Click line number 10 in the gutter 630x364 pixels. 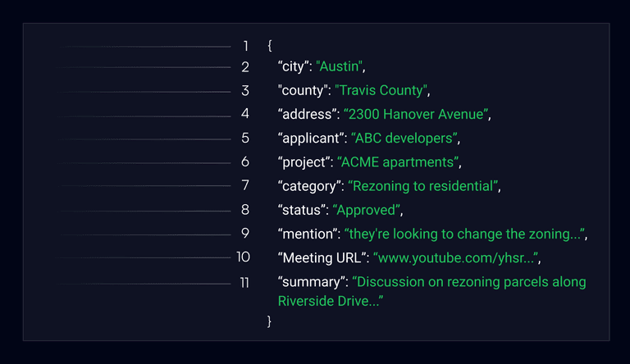pyautogui.click(x=243, y=257)
